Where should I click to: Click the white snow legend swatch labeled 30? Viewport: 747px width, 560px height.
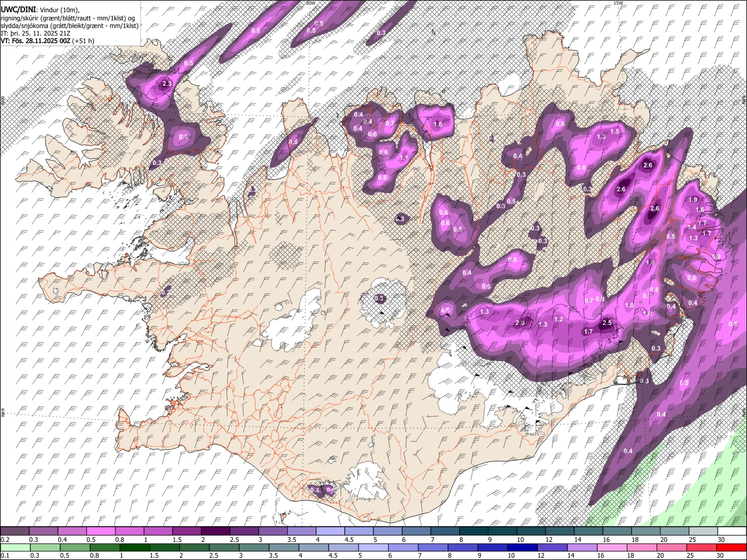click(x=732, y=531)
